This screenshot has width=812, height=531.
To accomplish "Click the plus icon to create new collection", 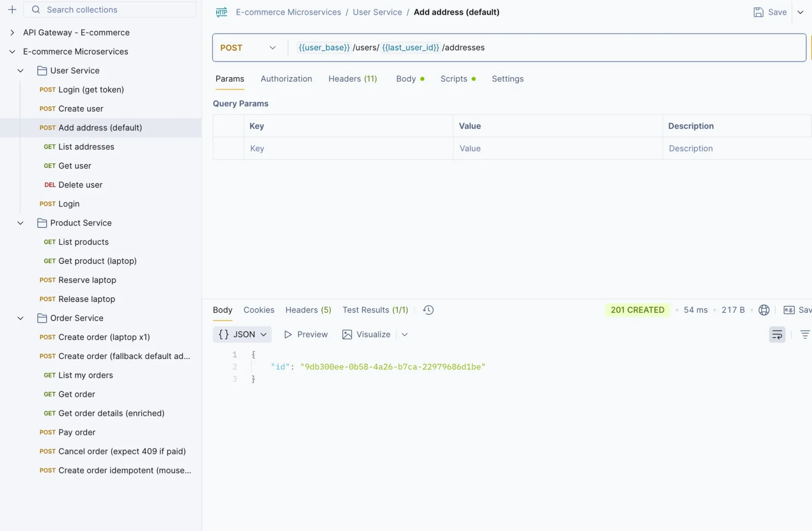I will tap(12, 10).
